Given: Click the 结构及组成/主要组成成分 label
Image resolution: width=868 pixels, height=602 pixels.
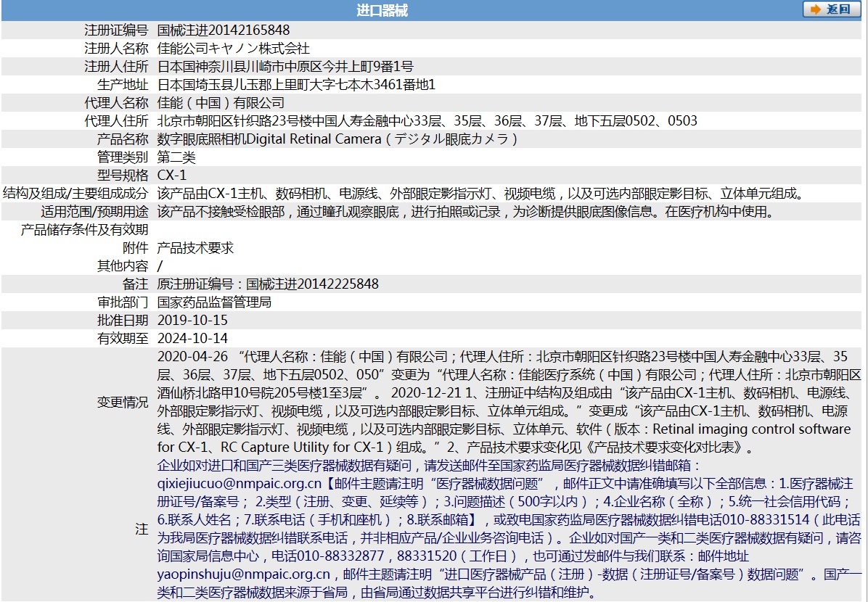Looking at the screenshot, I should pos(75,193).
